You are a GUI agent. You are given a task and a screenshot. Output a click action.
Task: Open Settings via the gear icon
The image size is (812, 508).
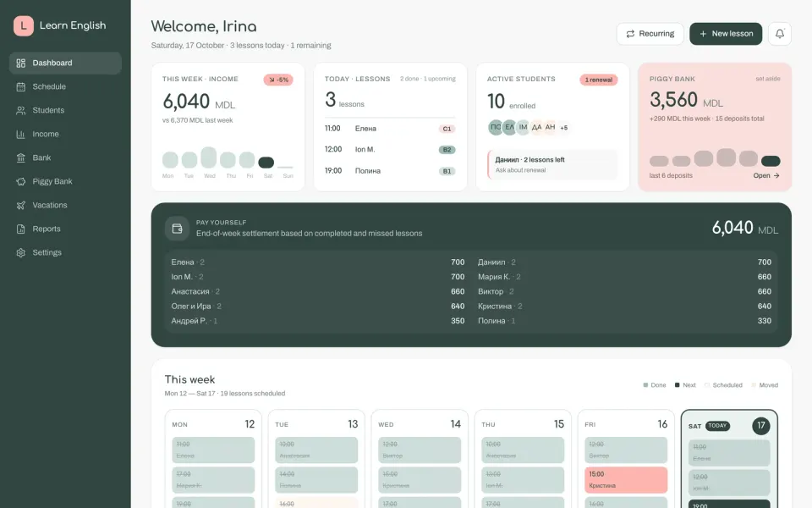tap(20, 252)
